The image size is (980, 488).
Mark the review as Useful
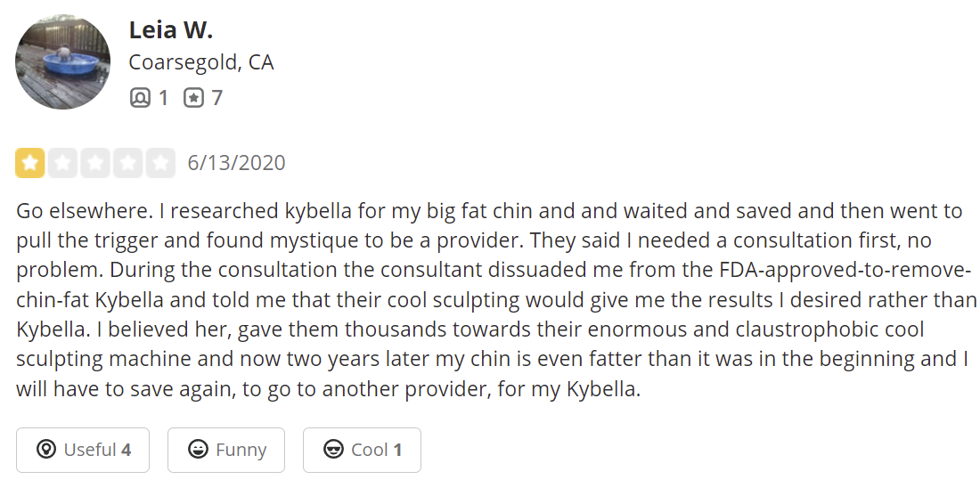(83, 450)
